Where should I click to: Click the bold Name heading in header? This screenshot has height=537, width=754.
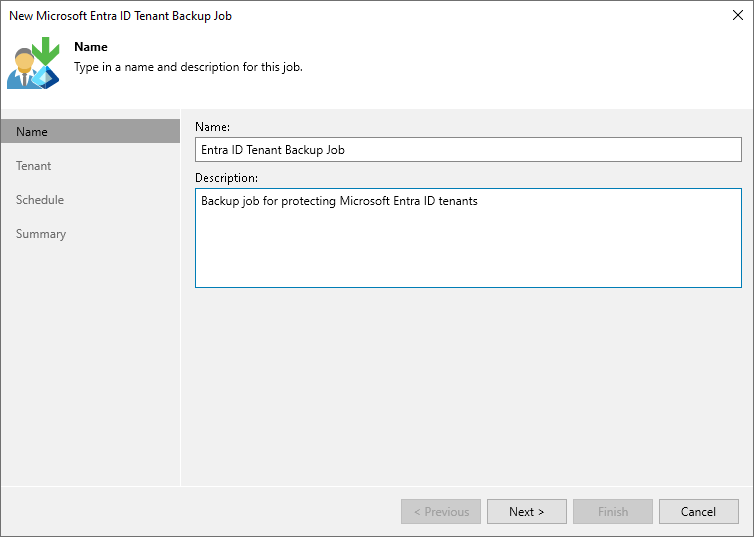point(91,47)
